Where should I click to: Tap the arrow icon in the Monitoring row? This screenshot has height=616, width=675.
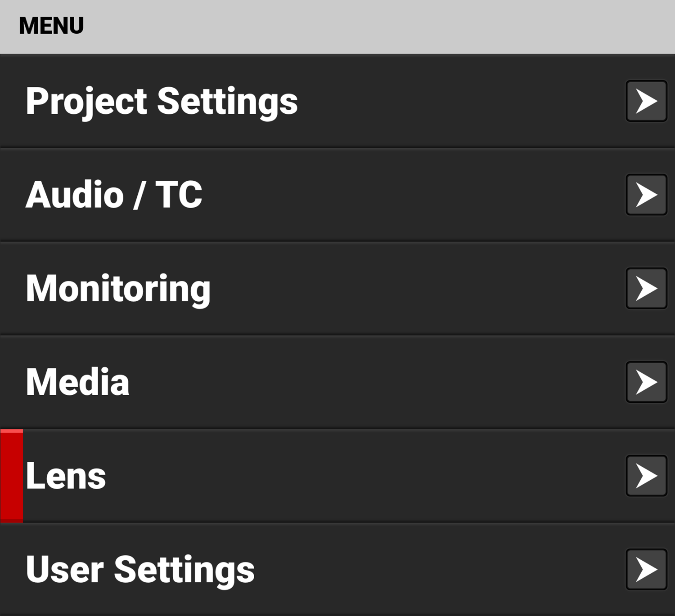[x=646, y=288]
